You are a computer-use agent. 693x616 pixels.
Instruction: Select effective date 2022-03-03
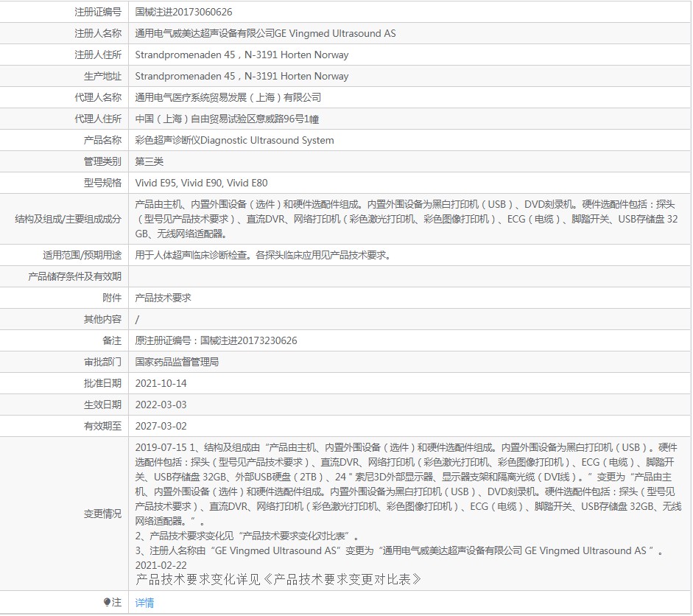tap(161, 405)
